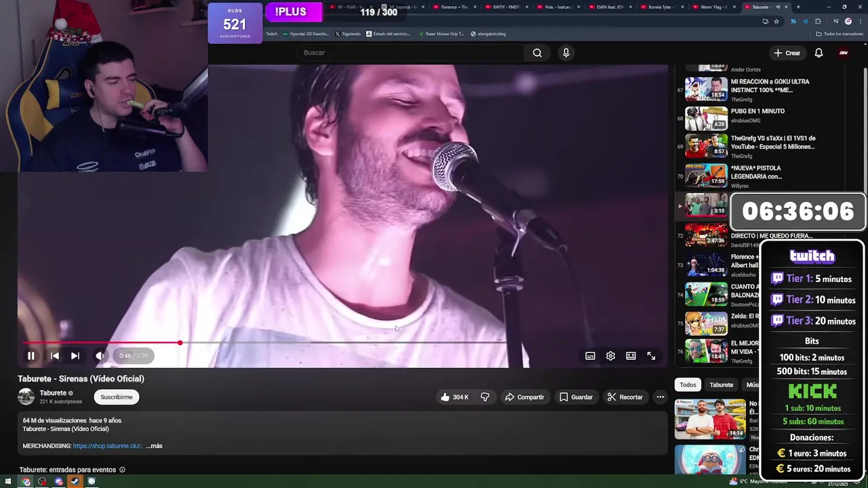Open the Taburete channel name link
Viewport: 868px width, 488px height.
[53, 393]
